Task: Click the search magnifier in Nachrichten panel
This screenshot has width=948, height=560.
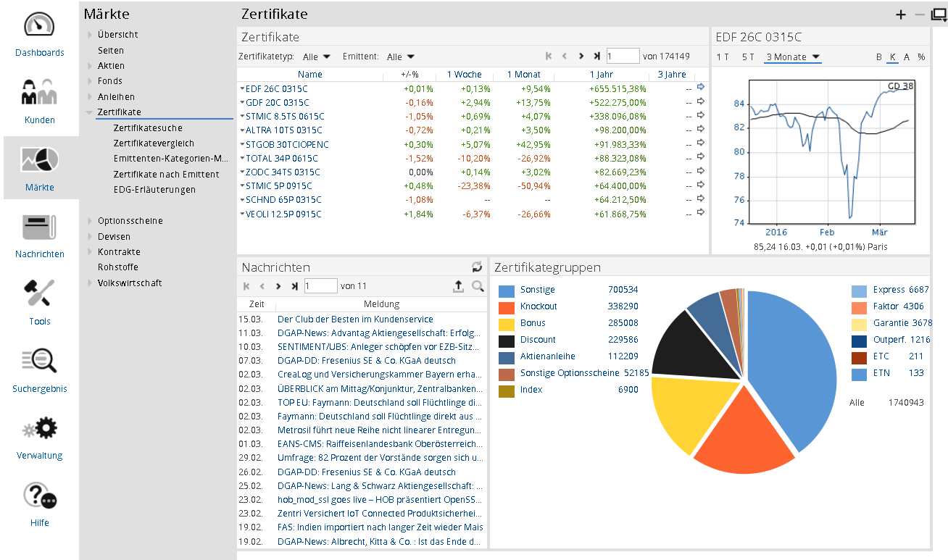Action: click(x=478, y=287)
